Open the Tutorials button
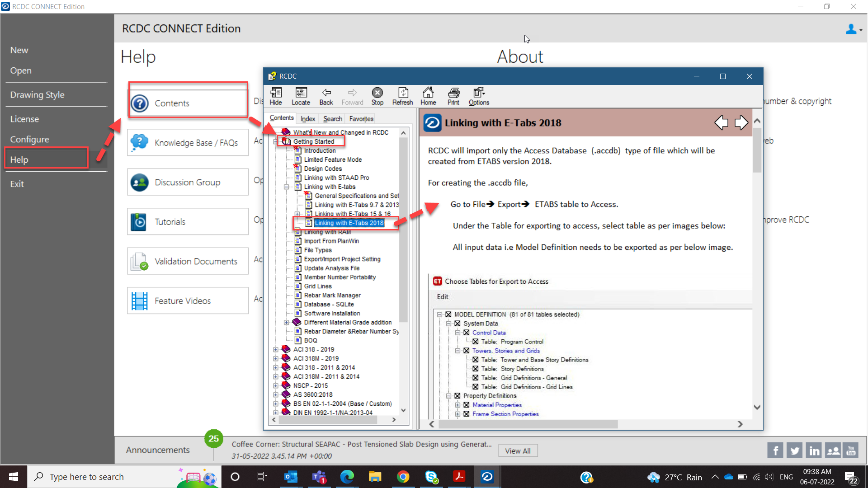Viewport: 868px width, 488px height. pyautogui.click(x=188, y=221)
